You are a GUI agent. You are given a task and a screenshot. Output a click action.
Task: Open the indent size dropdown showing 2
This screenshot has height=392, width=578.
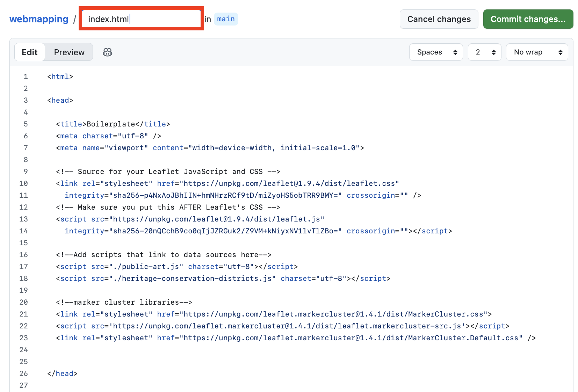[x=484, y=52]
